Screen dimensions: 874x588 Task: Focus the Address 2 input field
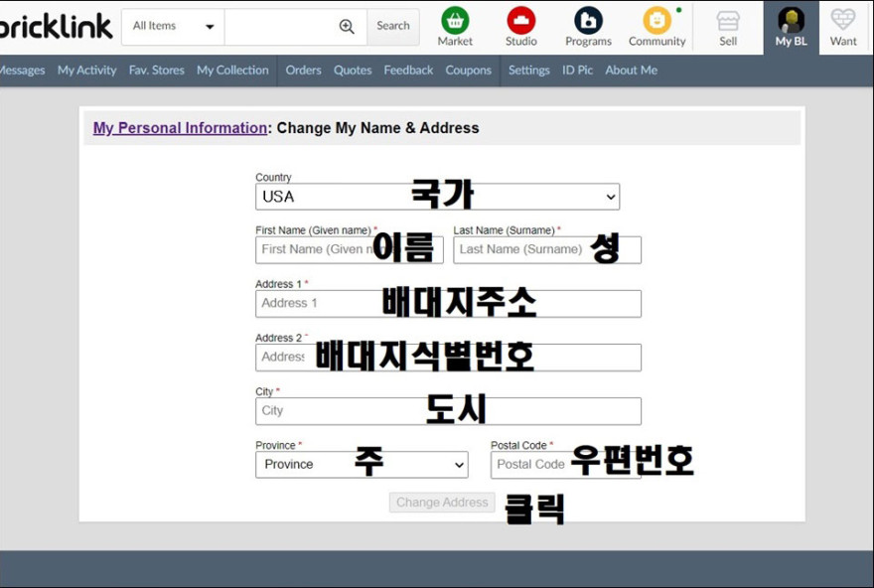pyautogui.click(x=448, y=358)
